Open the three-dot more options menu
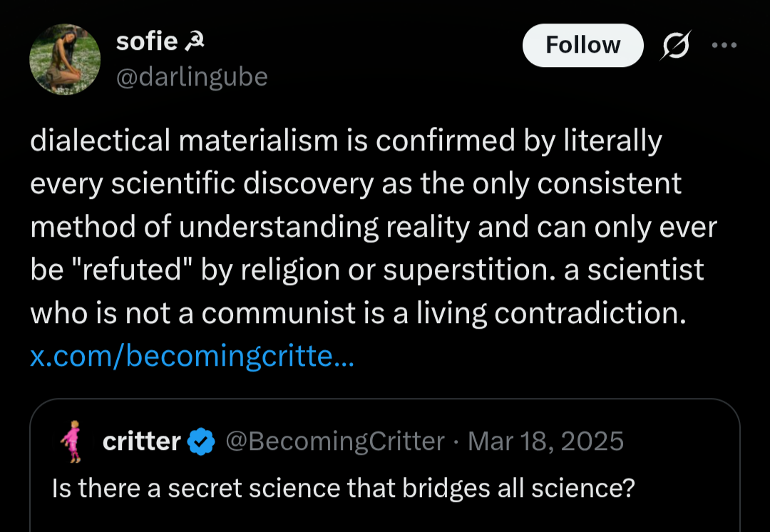The image size is (770, 532). 724,46
